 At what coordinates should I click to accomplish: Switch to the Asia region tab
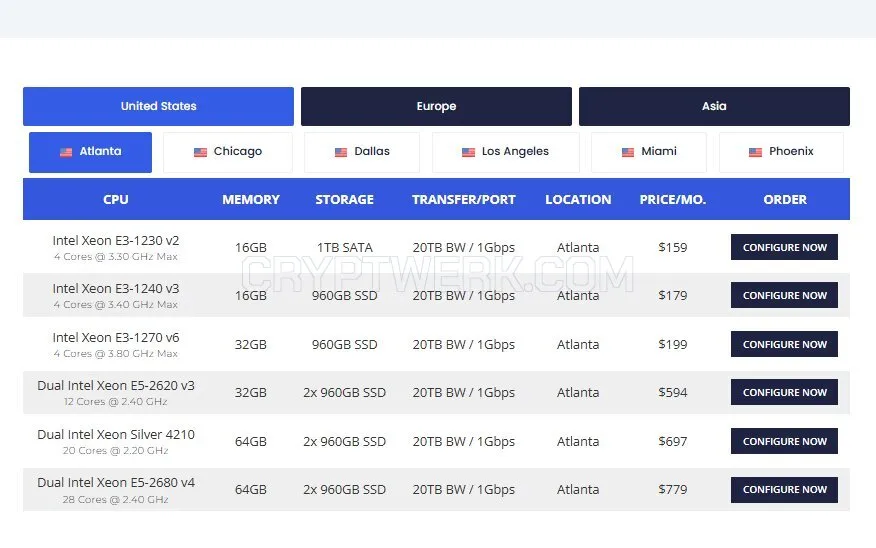(714, 106)
